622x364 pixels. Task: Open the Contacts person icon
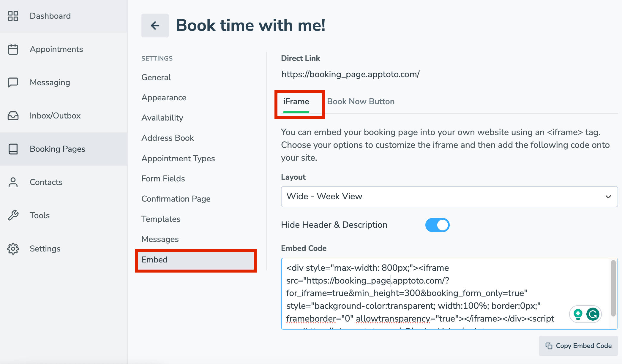[13, 182]
